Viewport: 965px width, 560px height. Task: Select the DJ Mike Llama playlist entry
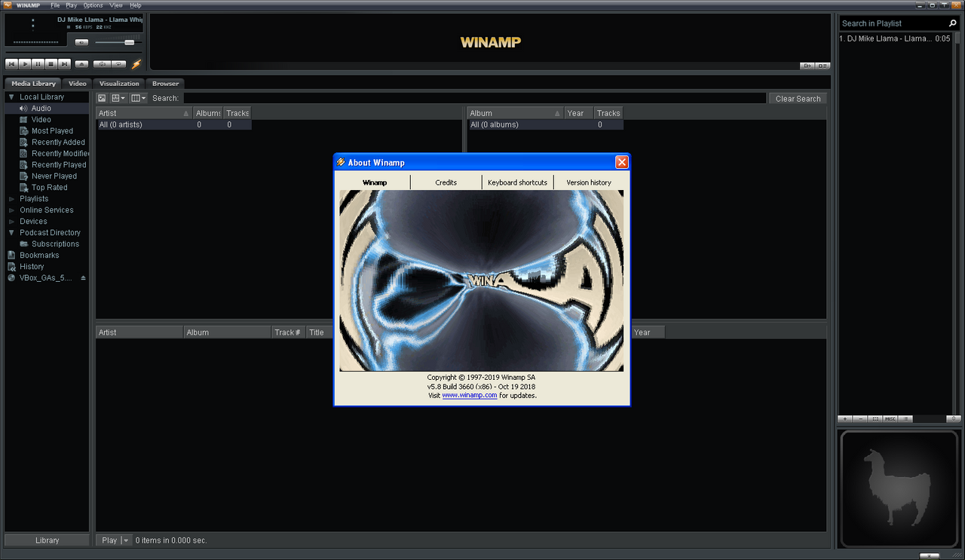895,38
